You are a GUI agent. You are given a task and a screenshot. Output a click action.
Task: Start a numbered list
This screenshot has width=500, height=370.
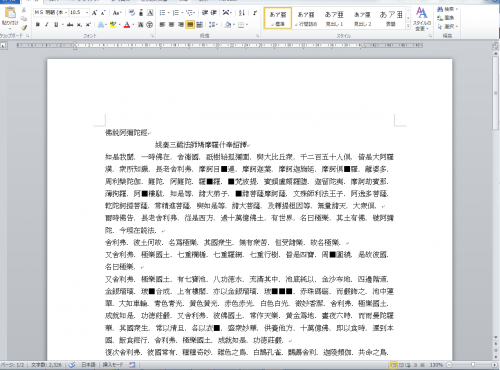(x=176, y=13)
